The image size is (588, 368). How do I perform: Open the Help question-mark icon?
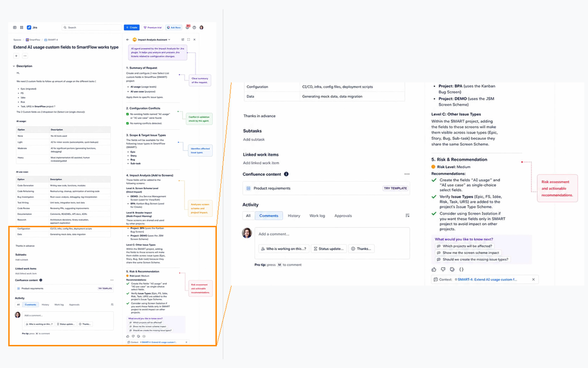[x=194, y=27]
